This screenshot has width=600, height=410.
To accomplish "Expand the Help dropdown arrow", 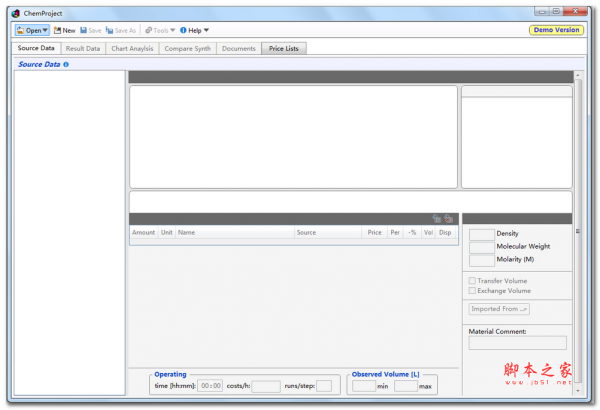I will click(x=206, y=30).
